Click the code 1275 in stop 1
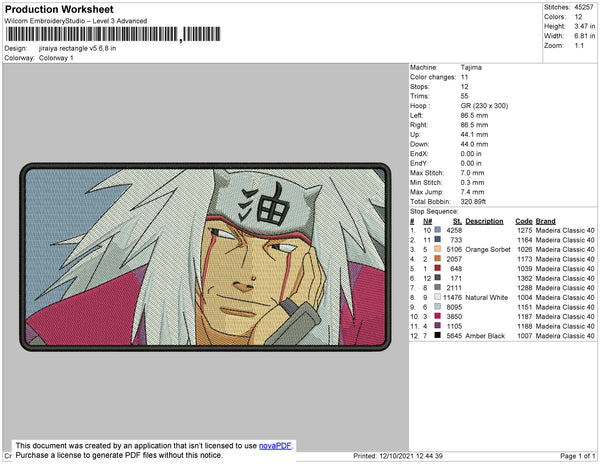 tap(525, 230)
